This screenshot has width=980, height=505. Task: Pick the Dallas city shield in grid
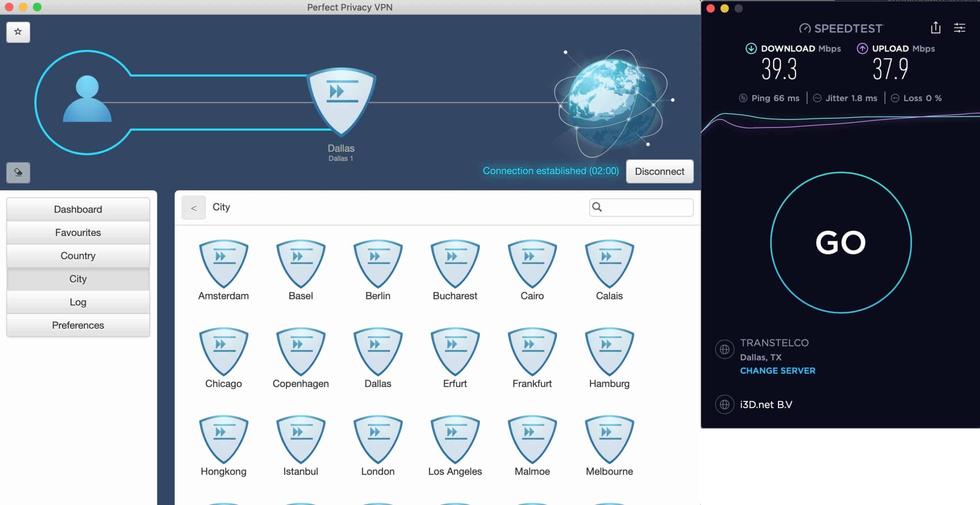[378, 351]
